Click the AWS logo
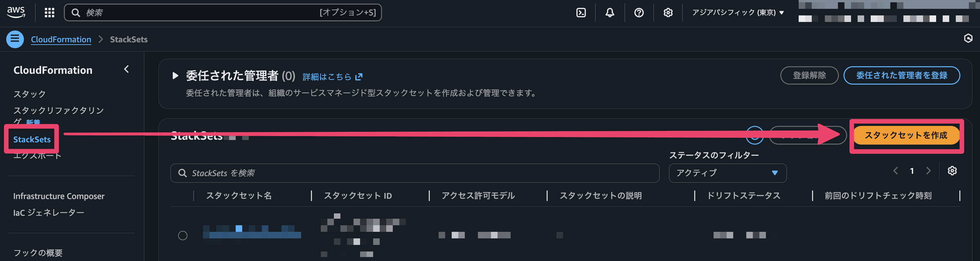This screenshot has height=261, width=980. point(16,12)
